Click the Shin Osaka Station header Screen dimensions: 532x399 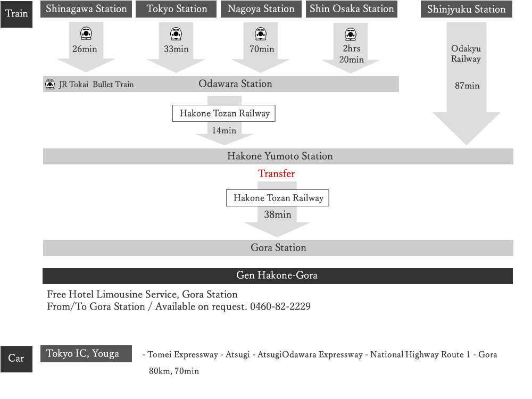pos(352,9)
